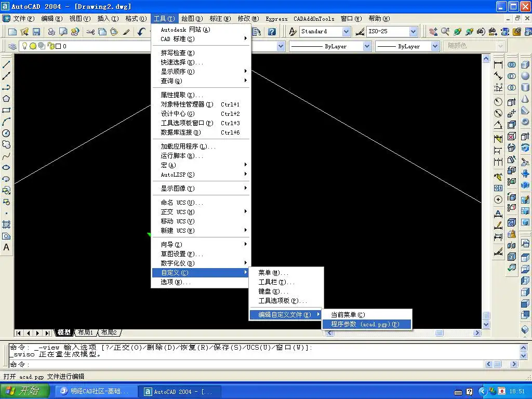Click the Angular Dimension icon
Image resolution: width=532 pixels, height=399 pixels.
point(498,125)
